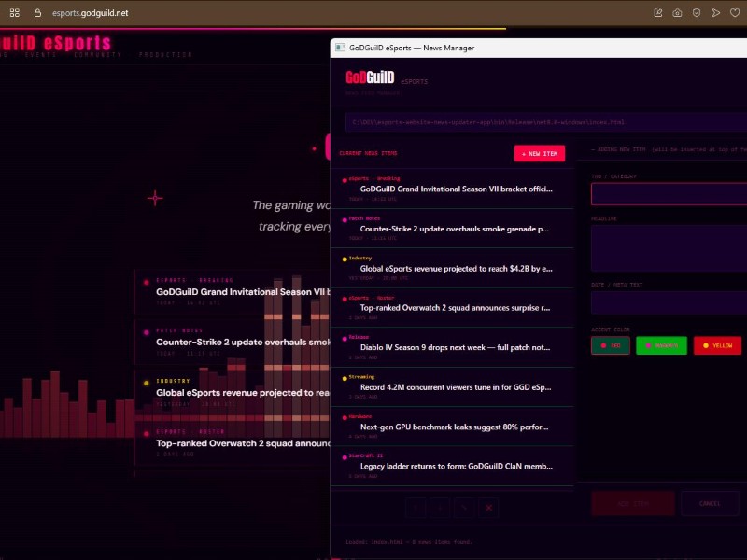747x560 pixels.
Task: Click the Headline text area
Action: click(x=669, y=248)
